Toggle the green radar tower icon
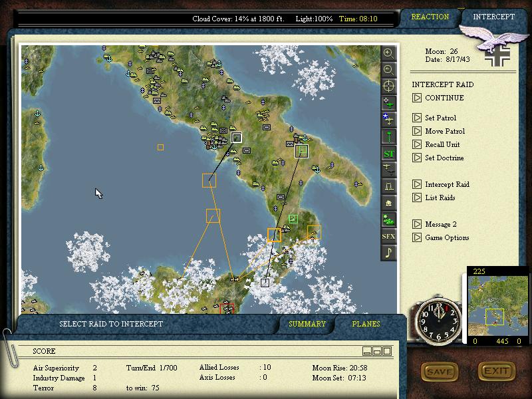Viewport: 532px width, 399px height. [388, 136]
